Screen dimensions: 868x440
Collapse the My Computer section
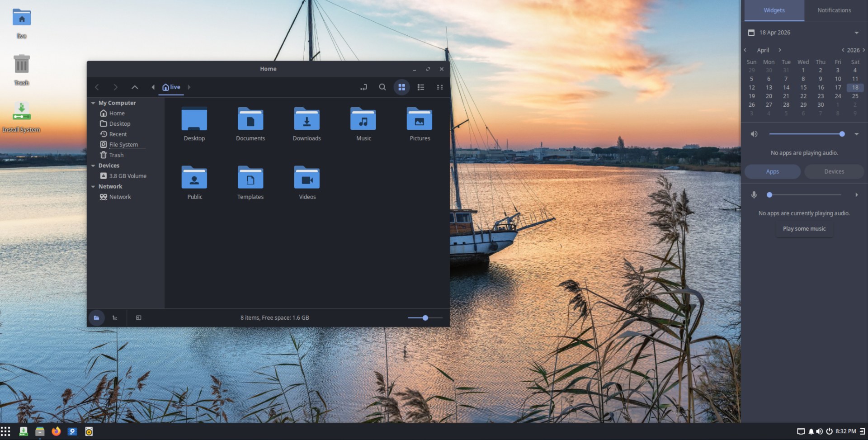coord(93,103)
